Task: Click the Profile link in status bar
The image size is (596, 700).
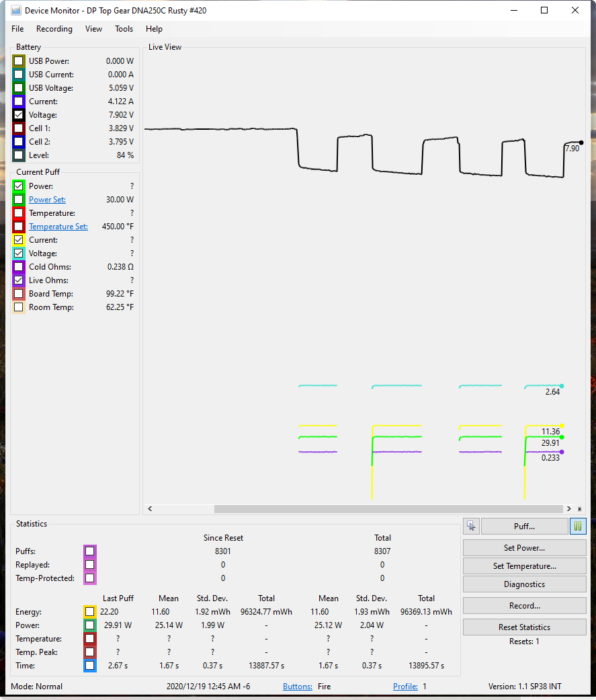Action: pos(405,687)
